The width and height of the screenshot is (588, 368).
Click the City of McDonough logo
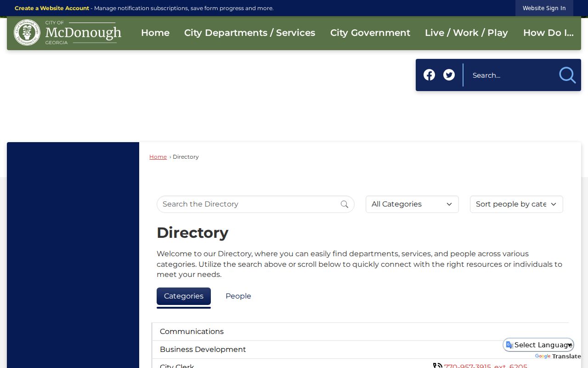68,33
